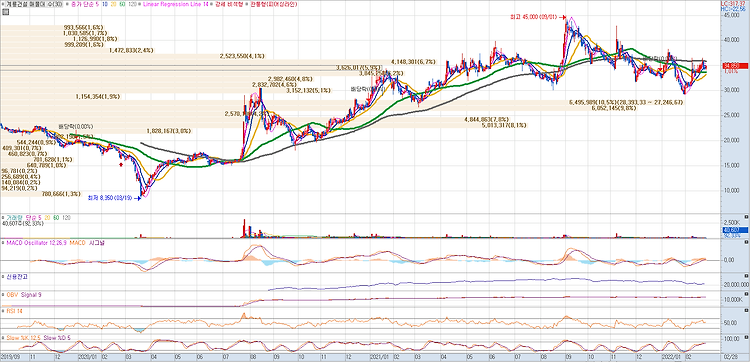
Task: Click the 4,148,301(6.7%) volume profile value
Action: pos(413,62)
